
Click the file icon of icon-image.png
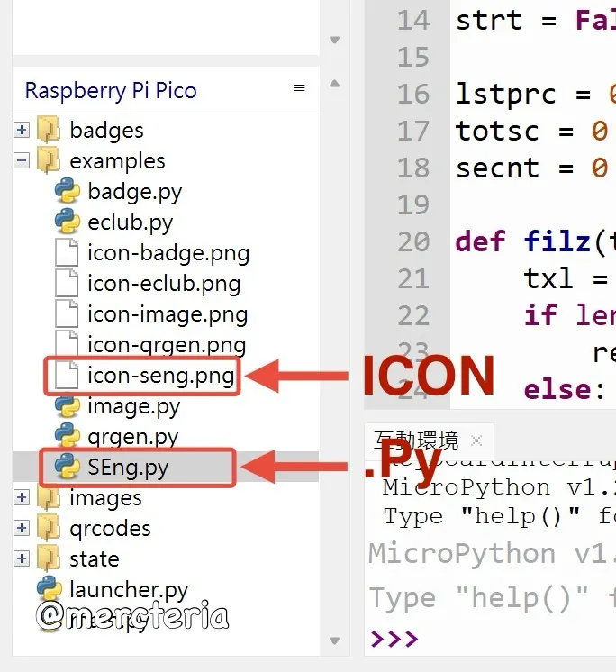click(67, 313)
